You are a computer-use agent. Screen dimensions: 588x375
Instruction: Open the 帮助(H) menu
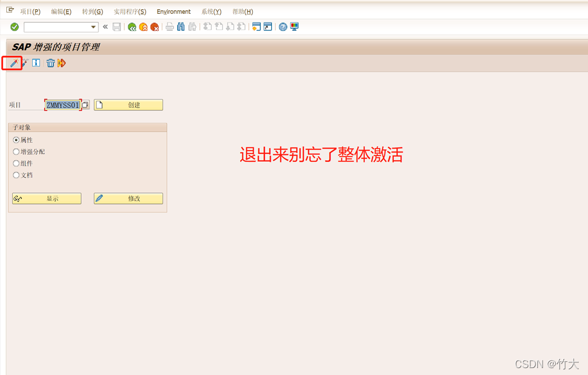click(x=243, y=12)
